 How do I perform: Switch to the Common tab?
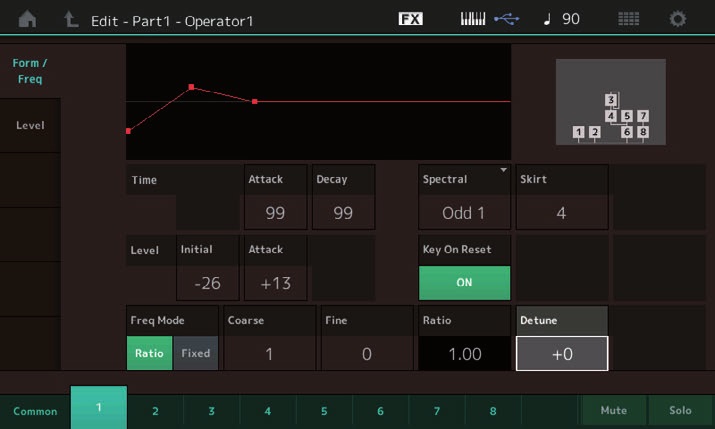35,411
